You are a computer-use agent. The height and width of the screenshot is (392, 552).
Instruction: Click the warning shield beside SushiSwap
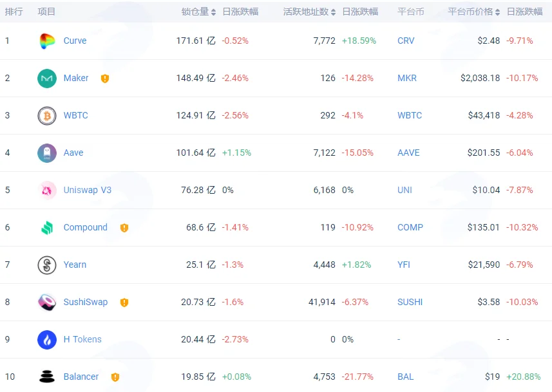point(124,303)
